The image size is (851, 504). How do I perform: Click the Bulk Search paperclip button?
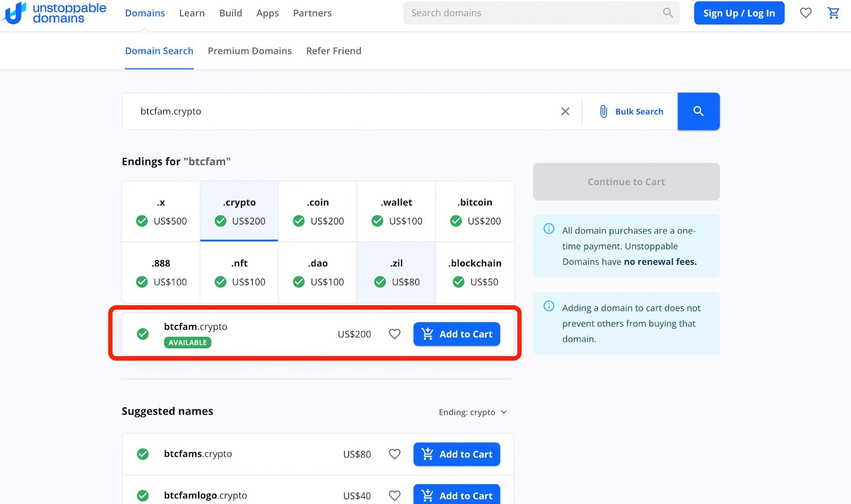[631, 111]
